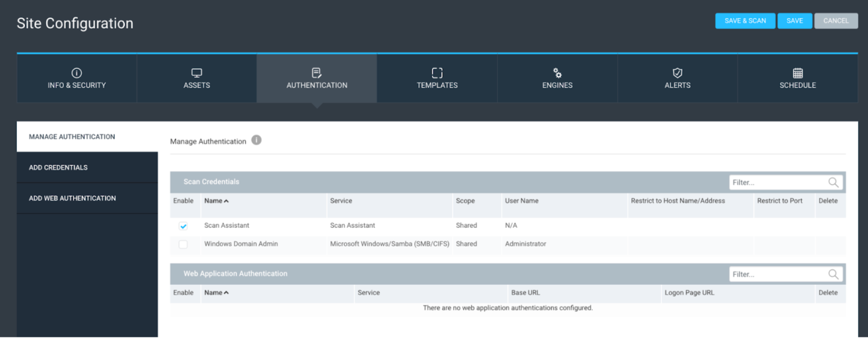Click the Alerts shield icon
This screenshot has width=868, height=339.
(x=677, y=73)
